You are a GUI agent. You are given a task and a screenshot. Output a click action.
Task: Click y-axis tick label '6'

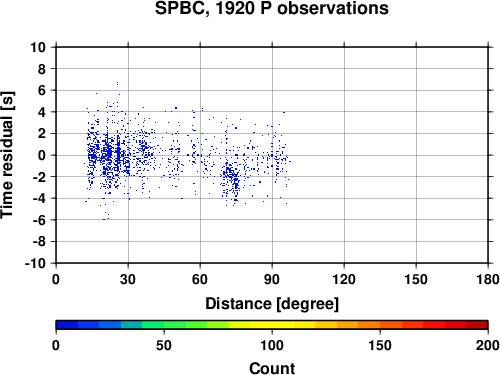(42, 90)
